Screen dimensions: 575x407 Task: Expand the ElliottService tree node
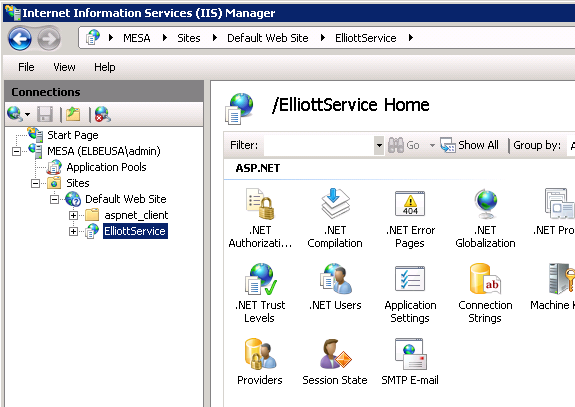74,231
